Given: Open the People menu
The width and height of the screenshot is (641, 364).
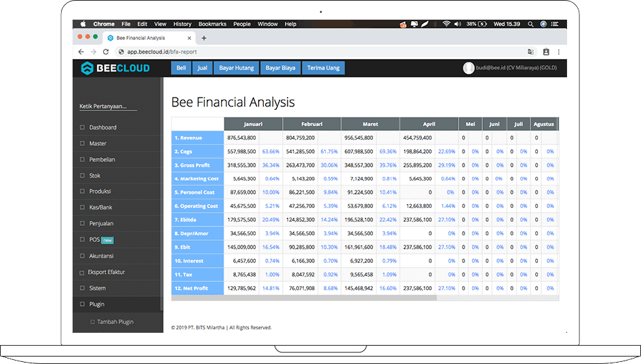Looking at the screenshot, I should pyautogui.click(x=242, y=24).
